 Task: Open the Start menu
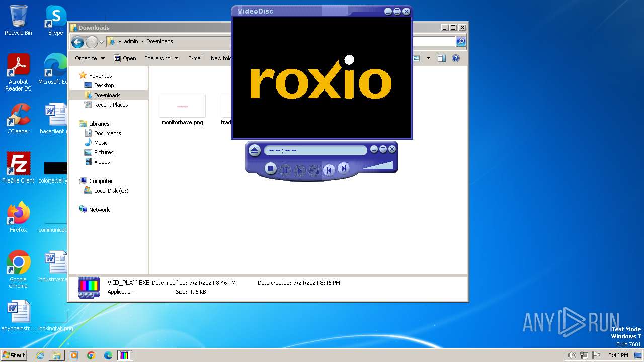[x=14, y=355]
